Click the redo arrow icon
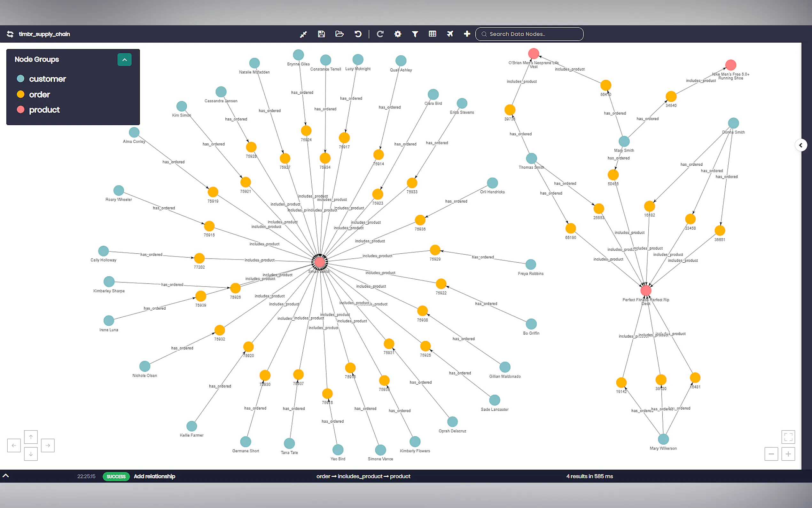This screenshot has width=812, height=508. point(380,34)
